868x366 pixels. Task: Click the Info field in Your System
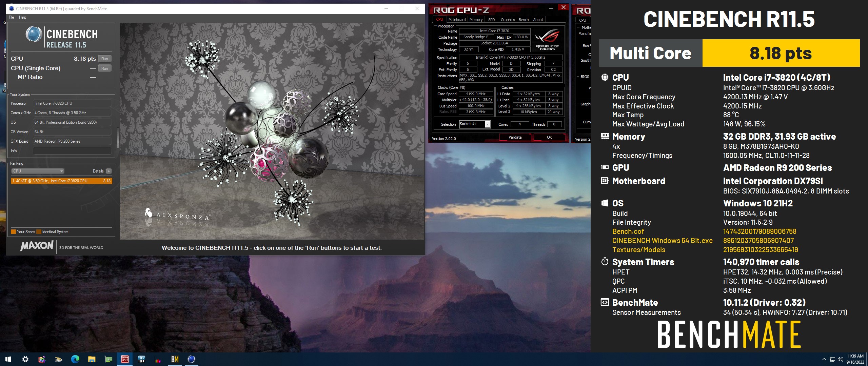72,151
